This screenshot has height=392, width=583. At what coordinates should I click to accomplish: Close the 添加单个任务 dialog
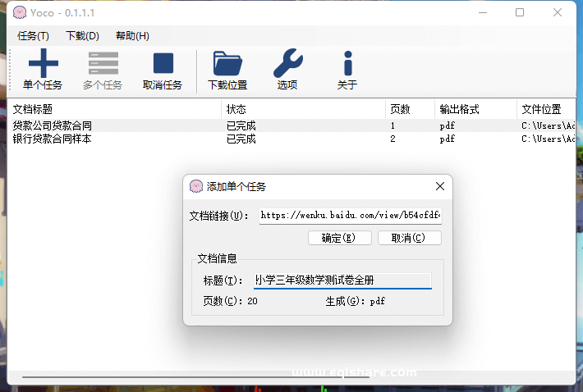[440, 186]
